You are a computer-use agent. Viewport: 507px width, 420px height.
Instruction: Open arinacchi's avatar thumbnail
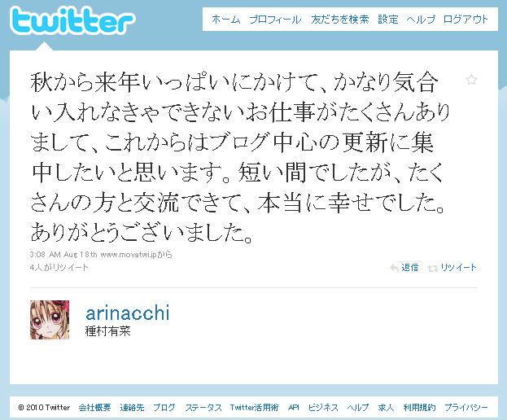(x=50, y=320)
